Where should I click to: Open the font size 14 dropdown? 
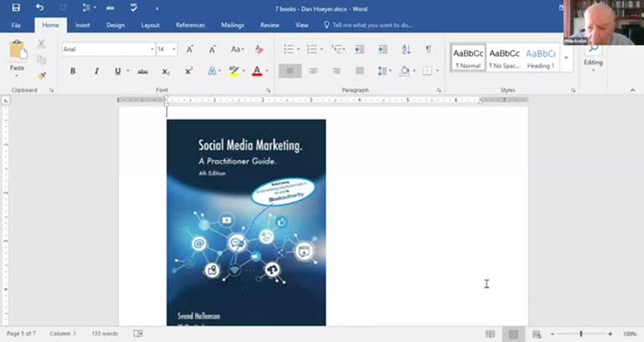tap(174, 49)
